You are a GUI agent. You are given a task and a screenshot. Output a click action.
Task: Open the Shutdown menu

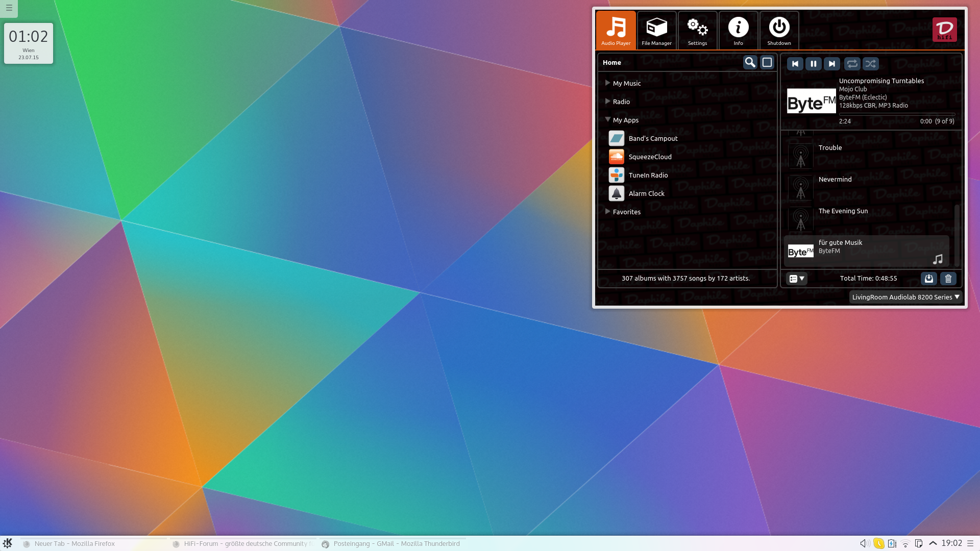(779, 31)
